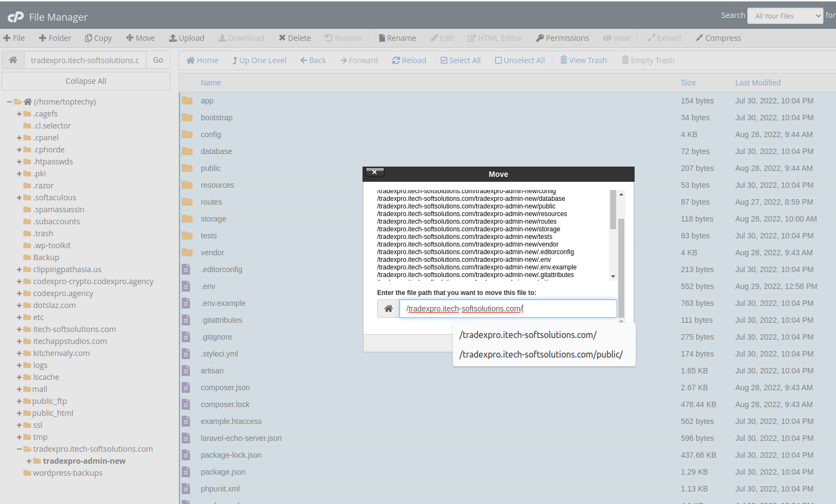This screenshot has height=504, width=836.
Task: Click the Collapse All button
Action: [86, 81]
